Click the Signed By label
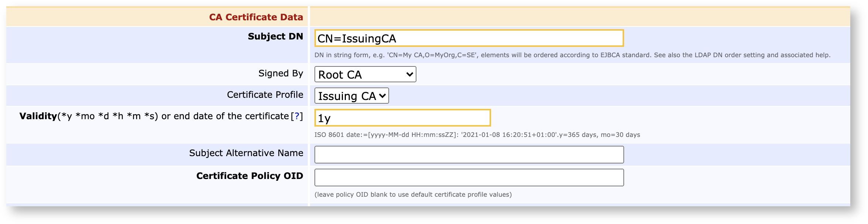Screen dimensions: 868x224 click(280, 73)
